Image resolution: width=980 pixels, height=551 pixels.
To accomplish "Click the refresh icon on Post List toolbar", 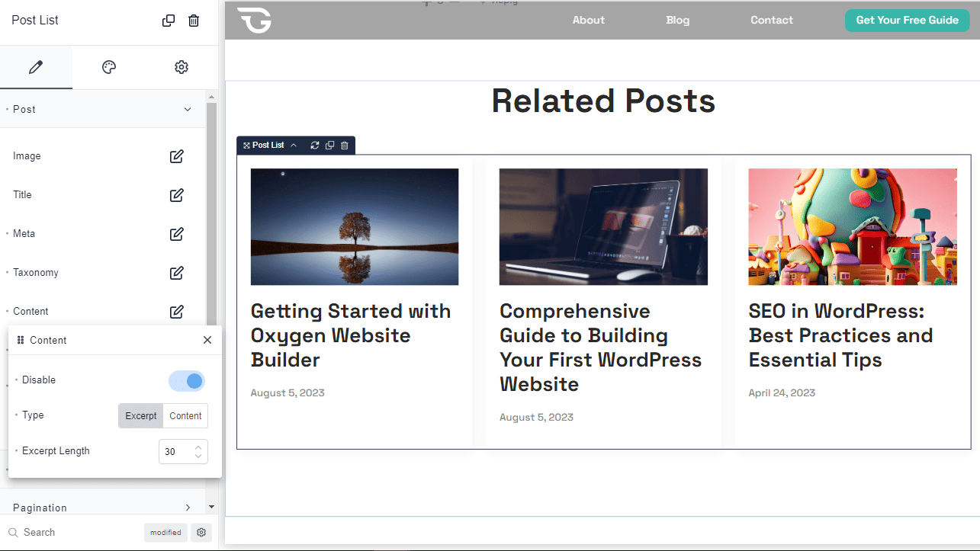I will pos(315,146).
